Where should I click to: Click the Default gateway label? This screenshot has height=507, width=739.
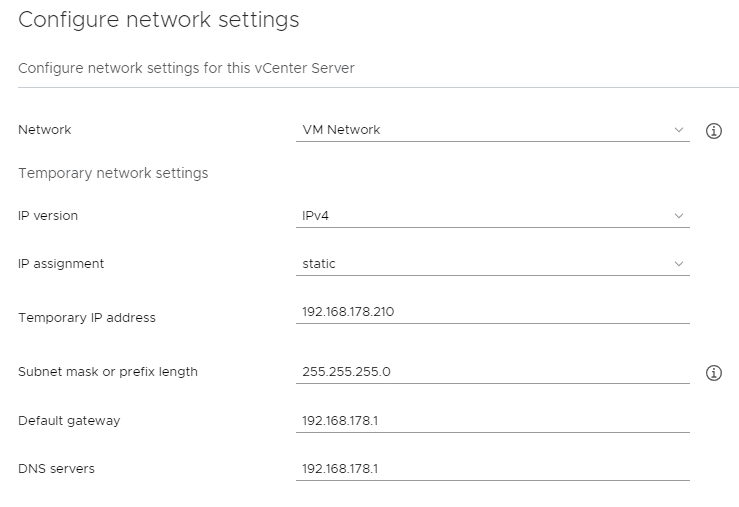click(x=69, y=421)
